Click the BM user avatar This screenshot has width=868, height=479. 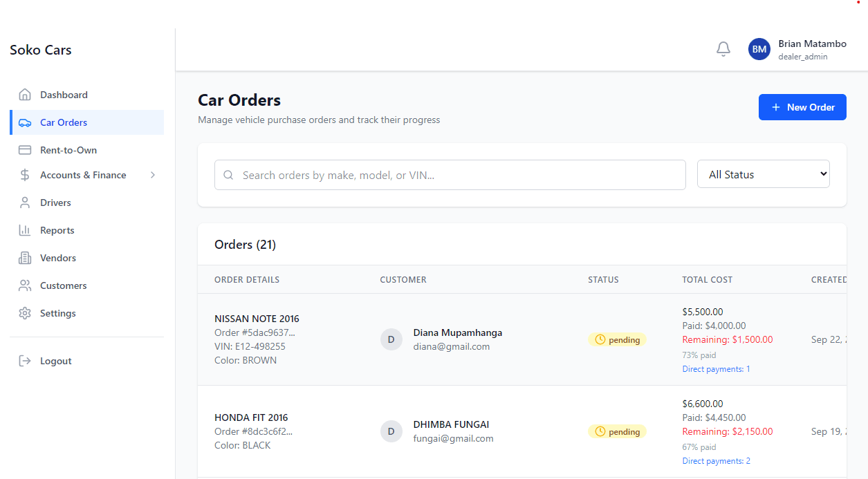759,49
